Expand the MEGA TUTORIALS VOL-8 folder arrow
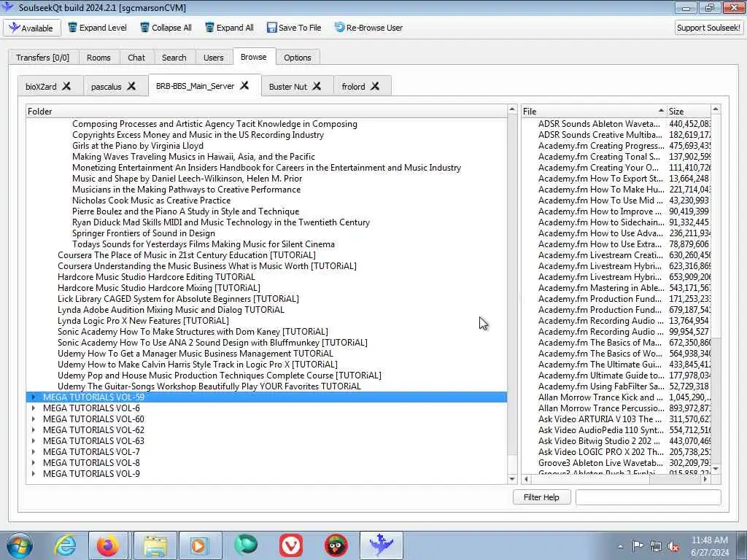 pyautogui.click(x=34, y=463)
